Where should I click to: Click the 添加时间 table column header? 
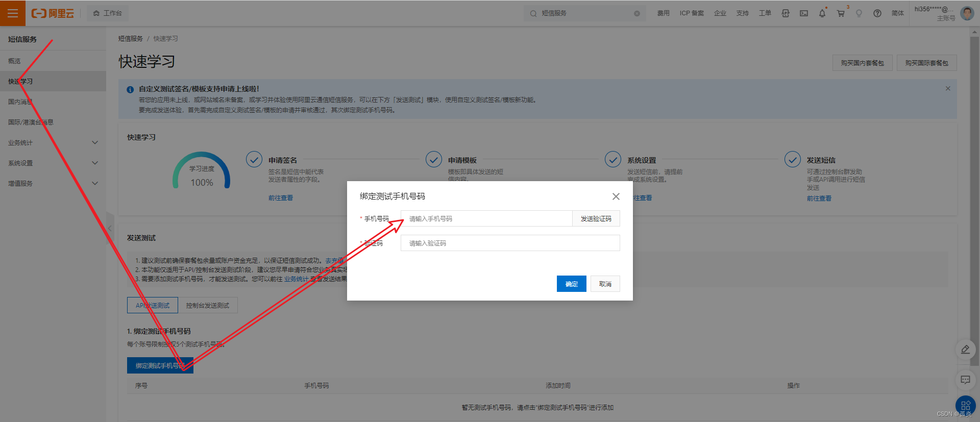[x=558, y=386]
